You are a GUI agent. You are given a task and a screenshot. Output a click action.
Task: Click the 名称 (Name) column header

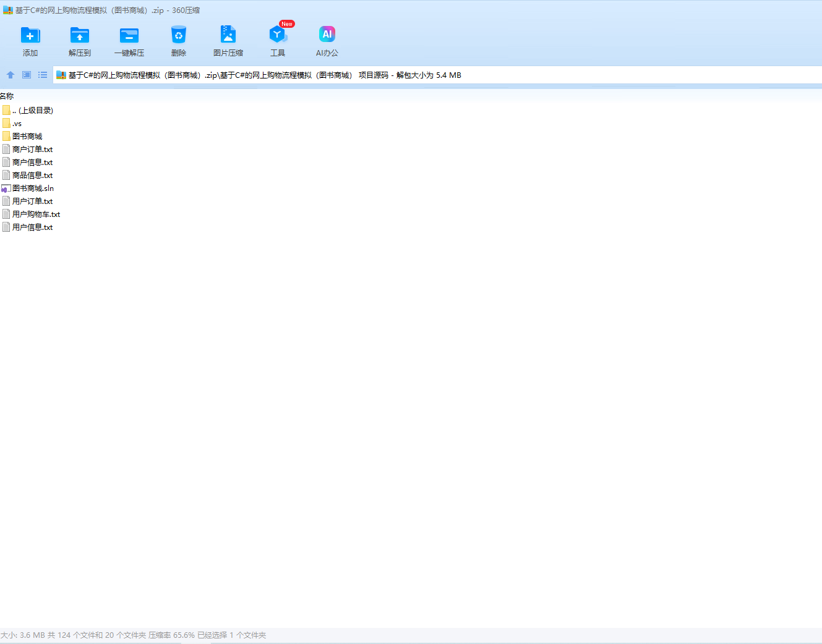[x=7, y=96]
